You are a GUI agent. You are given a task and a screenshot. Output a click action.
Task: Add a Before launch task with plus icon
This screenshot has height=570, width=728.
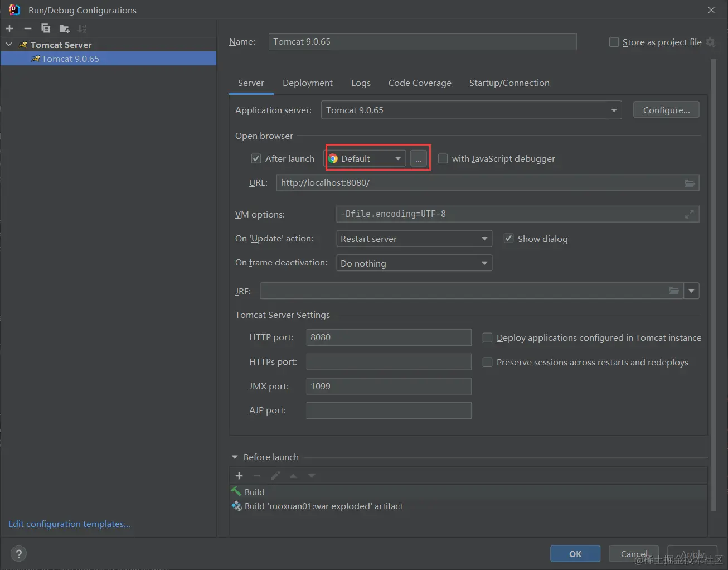(239, 476)
